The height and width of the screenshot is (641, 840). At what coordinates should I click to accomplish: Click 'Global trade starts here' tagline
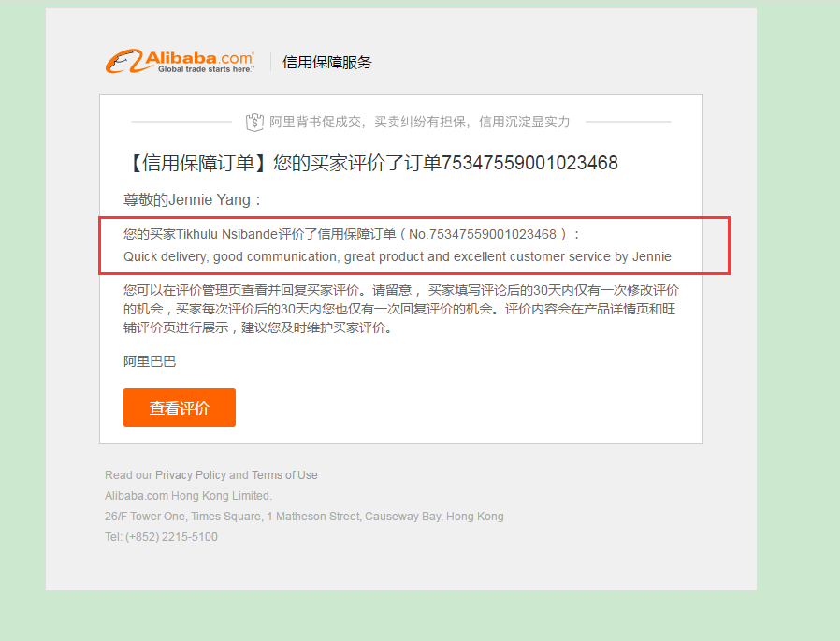coord(205,69)
